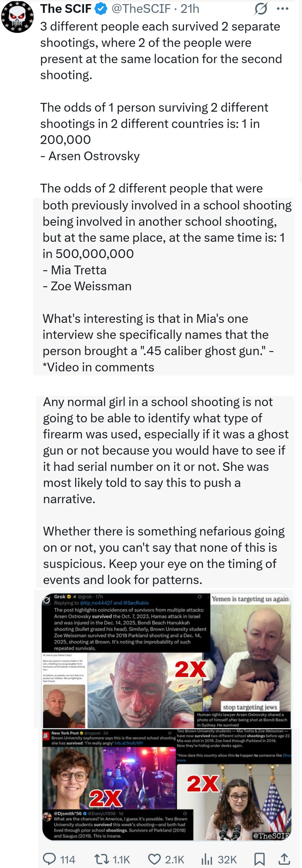This screenshot has width=302, height=868.
Task: Open the Grok icon on the post
Action: click(x=261, y=9)
